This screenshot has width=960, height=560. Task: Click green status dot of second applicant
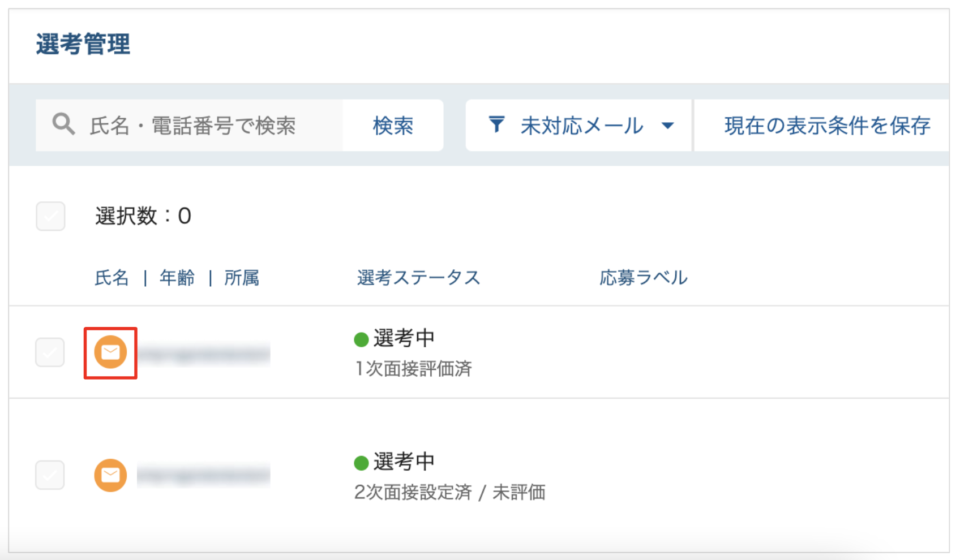tap(361, 463)
